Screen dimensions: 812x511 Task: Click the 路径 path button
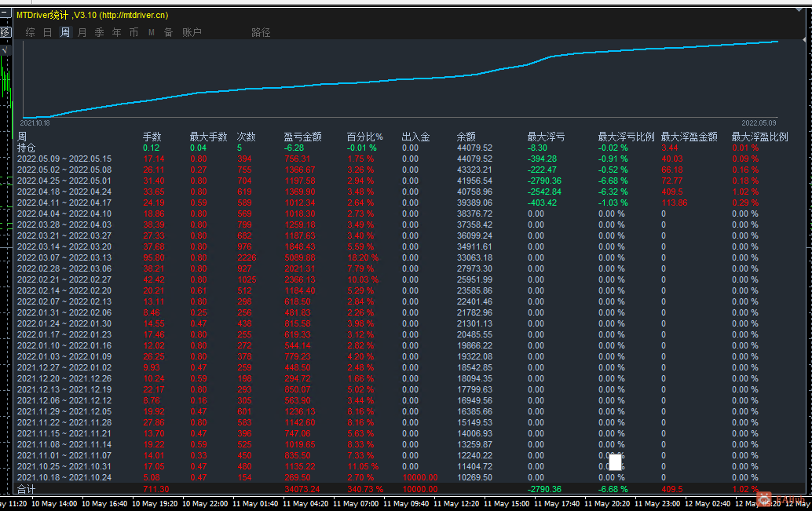[261, 32]
